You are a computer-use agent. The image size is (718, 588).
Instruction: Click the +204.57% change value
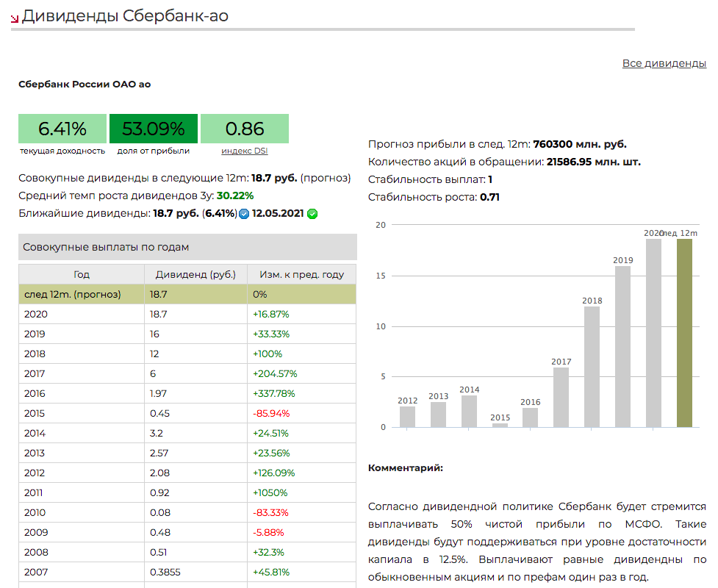click(275, 373)
